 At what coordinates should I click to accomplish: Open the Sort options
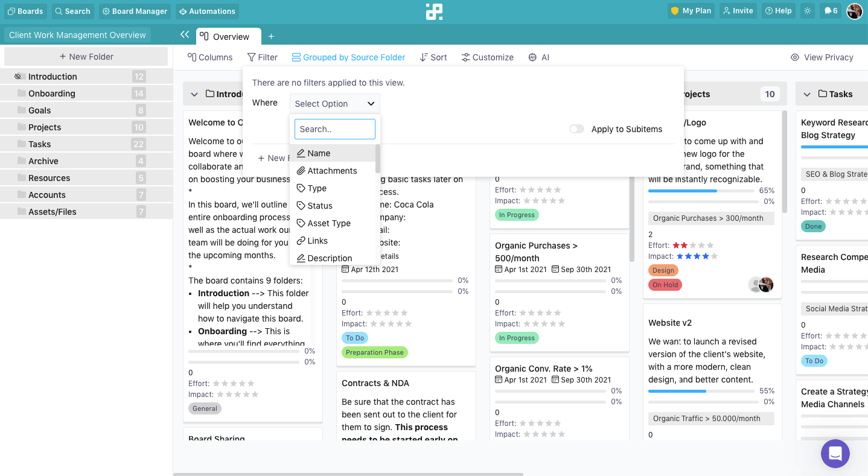click(433, 57)
